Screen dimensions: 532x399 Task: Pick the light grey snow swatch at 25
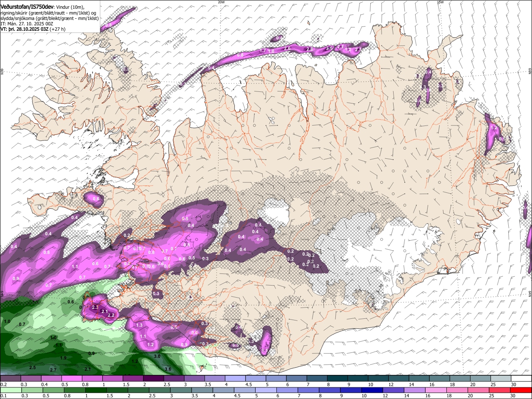[501, 379]
